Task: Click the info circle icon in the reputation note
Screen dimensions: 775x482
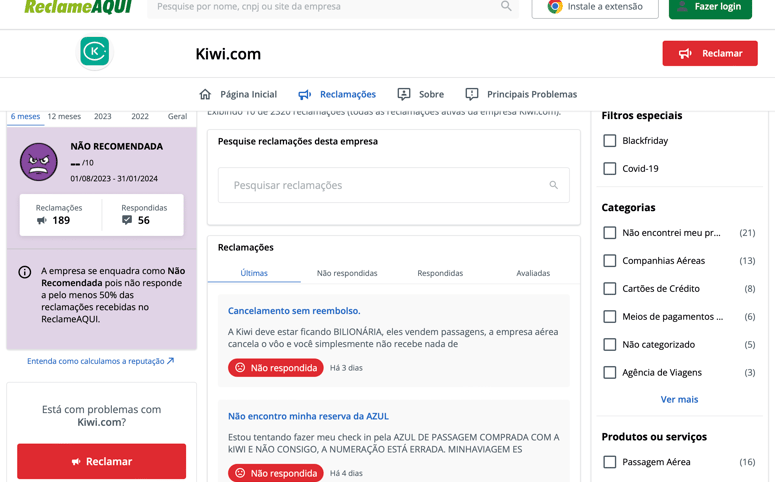Action: coord(25,272)
